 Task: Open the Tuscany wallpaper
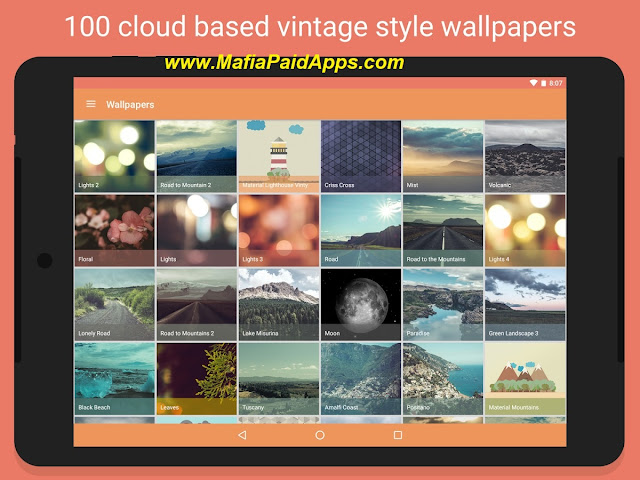[279, 379]
